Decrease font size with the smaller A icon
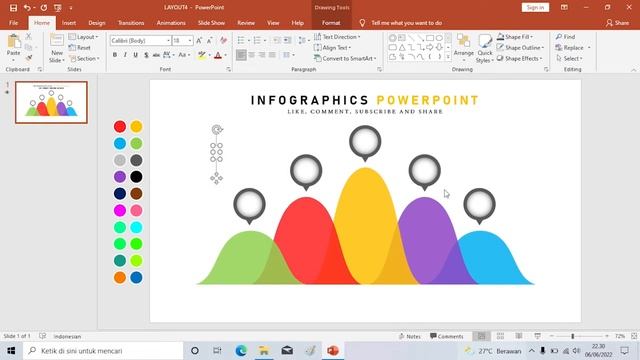 pyautogui.click(x=209, y=40)
